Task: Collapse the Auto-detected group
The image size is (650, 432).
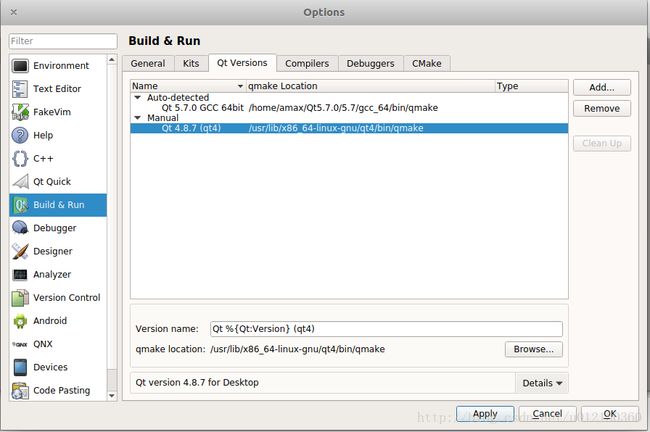Action: click(138, 97)
